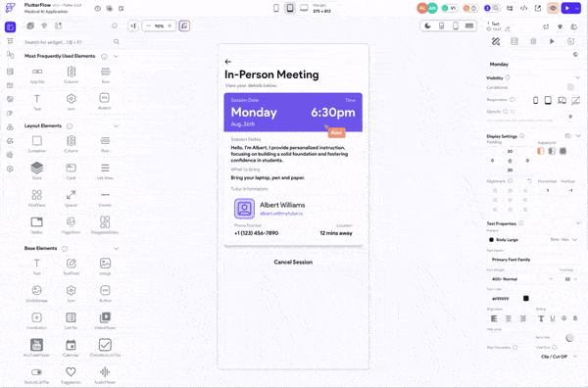
Task: Click the Cancel Session button
Action: (293, 262)
